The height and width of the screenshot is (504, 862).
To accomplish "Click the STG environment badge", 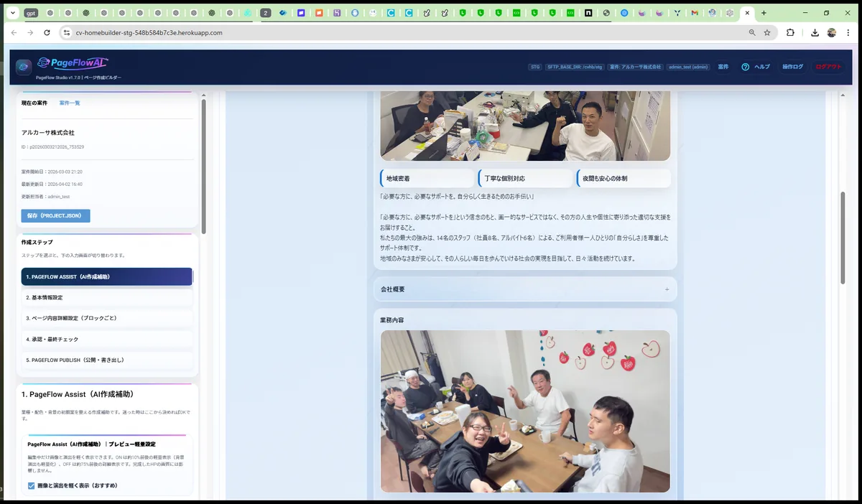I will tap(535, 67).
